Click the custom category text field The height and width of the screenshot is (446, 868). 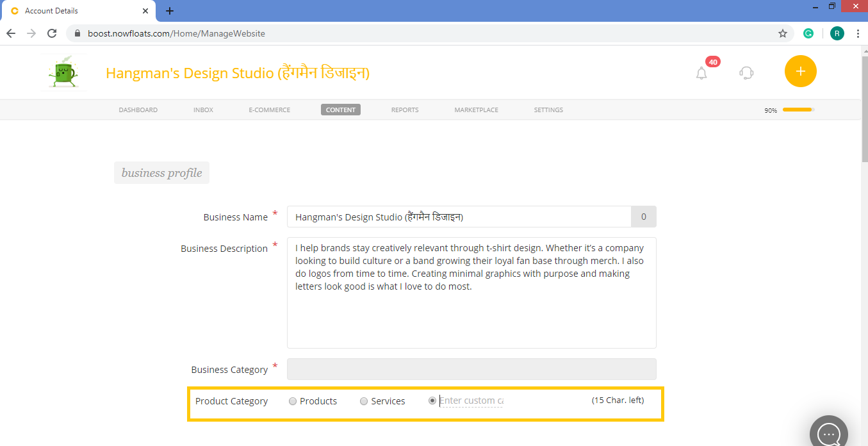[471, 401]
